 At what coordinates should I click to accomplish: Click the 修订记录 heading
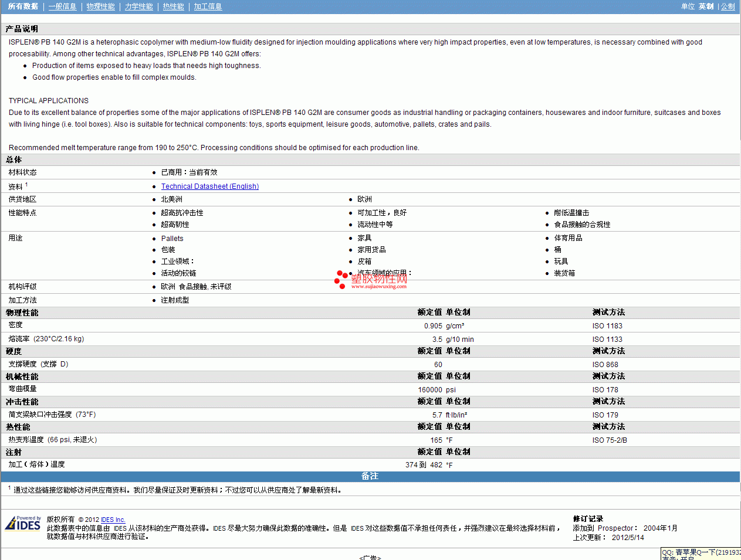point(588,519)
